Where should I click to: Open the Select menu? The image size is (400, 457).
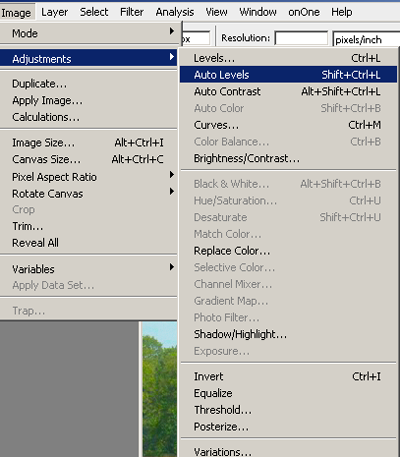(94, 12)
